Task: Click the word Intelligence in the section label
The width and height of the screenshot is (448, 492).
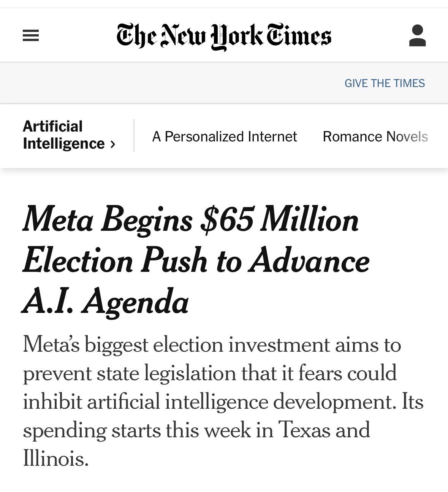Action: click(x=63, y=144)
